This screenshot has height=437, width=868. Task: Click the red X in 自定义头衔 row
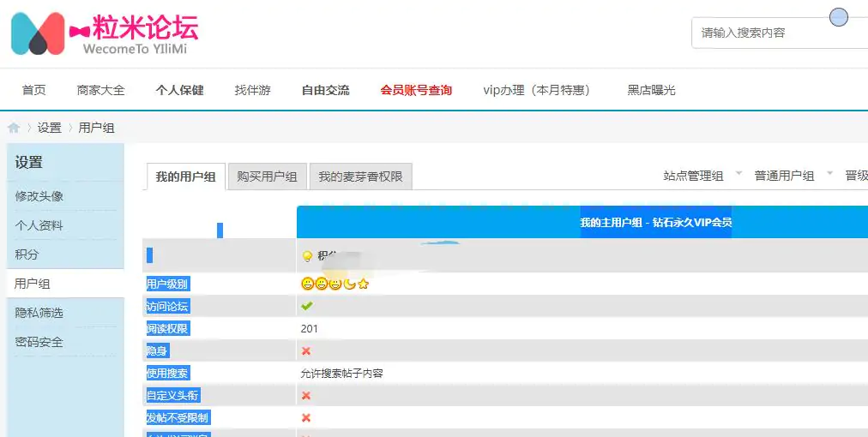point(306,396)
